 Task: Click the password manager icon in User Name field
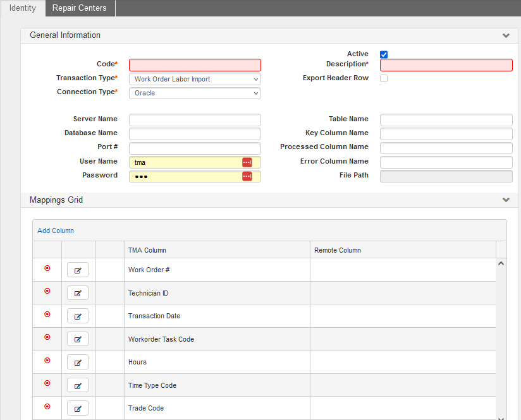pyautogui.click(x=247, y=162)
